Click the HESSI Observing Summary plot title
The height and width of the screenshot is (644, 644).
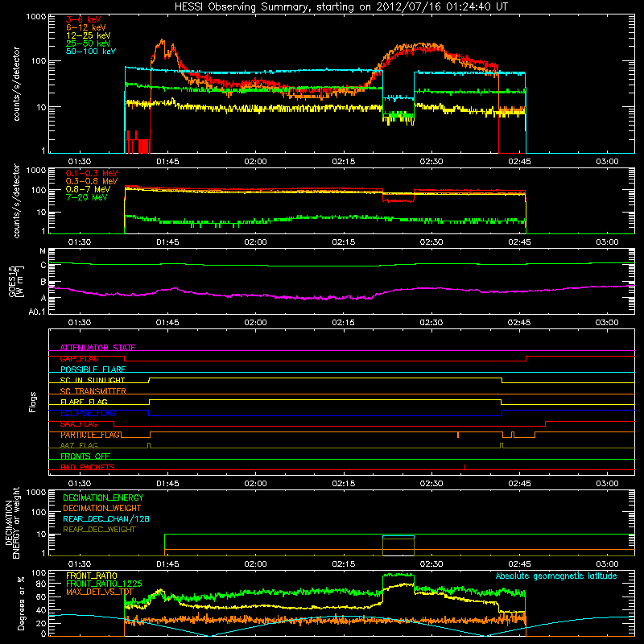(x=341, y=7)
